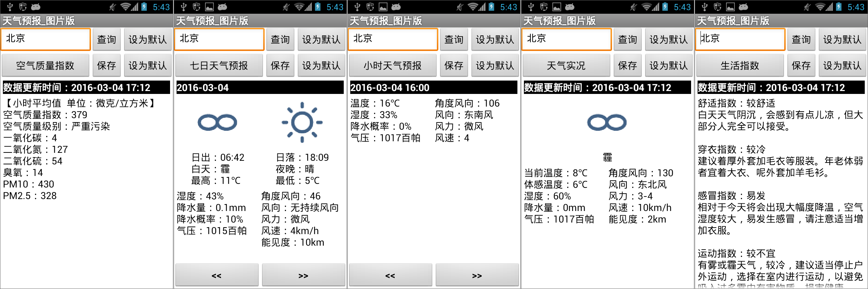Screen dimensions: 868x289
Task: Tap 空气质量级别：严重污染 text
Action: click(56, 126)
